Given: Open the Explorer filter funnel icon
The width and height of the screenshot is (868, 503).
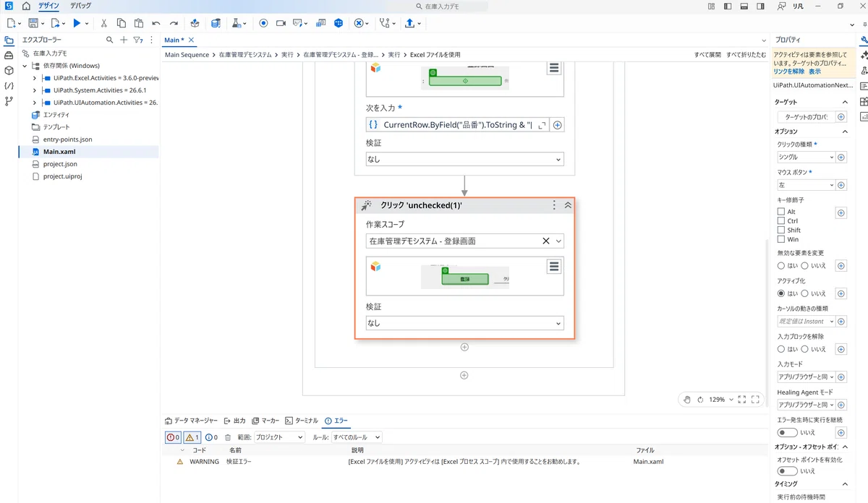Looking at the screenshot, I should 137,40.
